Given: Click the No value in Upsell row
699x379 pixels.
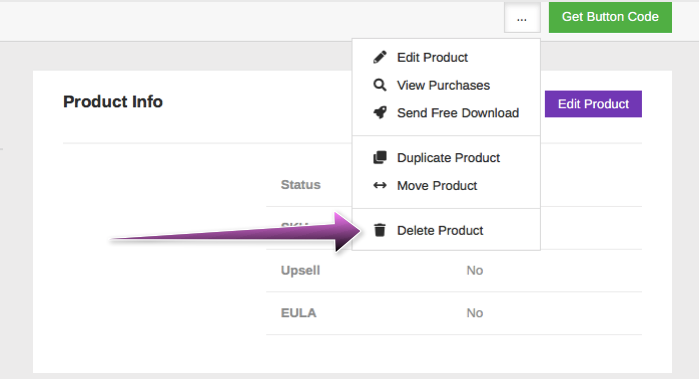Looking at the screenshot, I should click(x=475, y=271).
